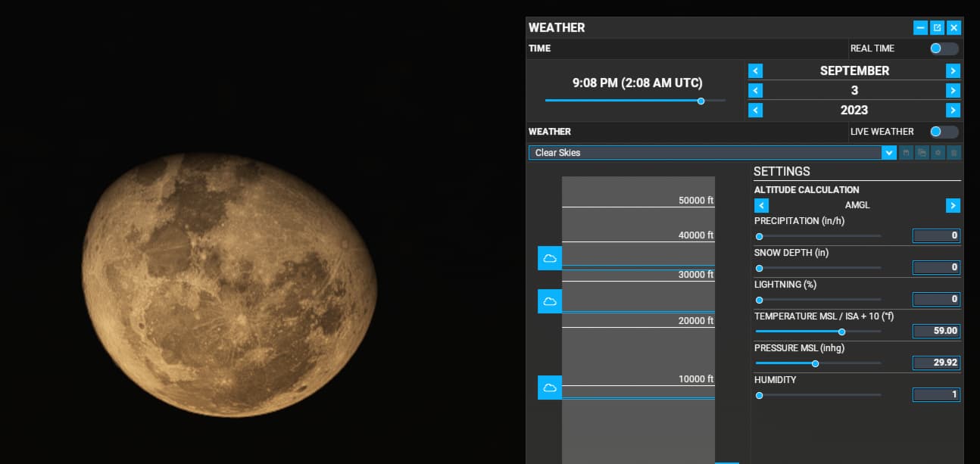The height and width of the screenshot is (464, 980).
Task: Click the SETTINGS heading
Action: click(x=782, y=172)
